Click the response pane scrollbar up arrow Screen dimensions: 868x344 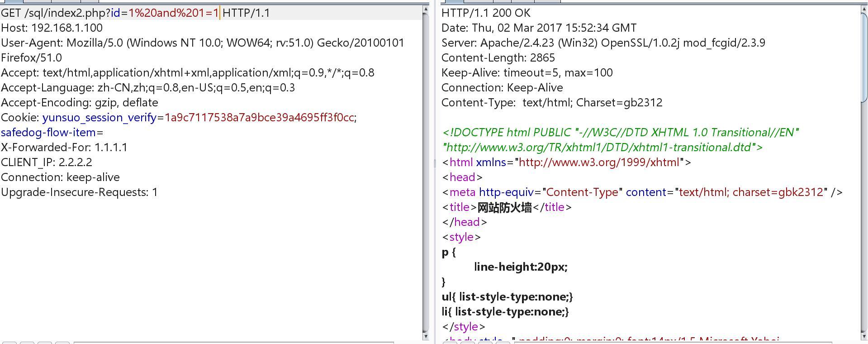pyautogui.click(x=864, y=10)
